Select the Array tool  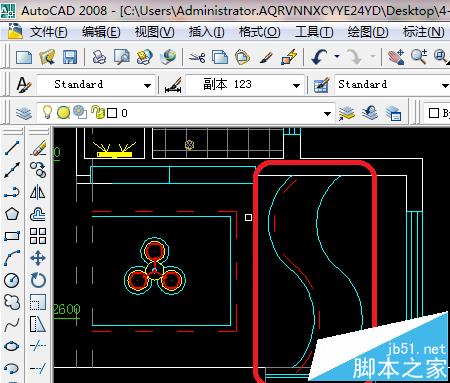(x=38, y=236)
